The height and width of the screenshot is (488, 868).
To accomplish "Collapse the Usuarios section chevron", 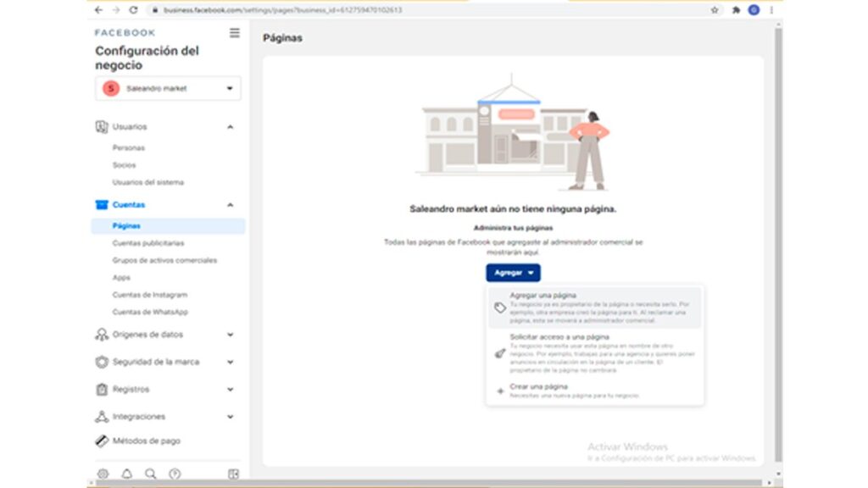I will pyautogui.click(x=231, y=127).
